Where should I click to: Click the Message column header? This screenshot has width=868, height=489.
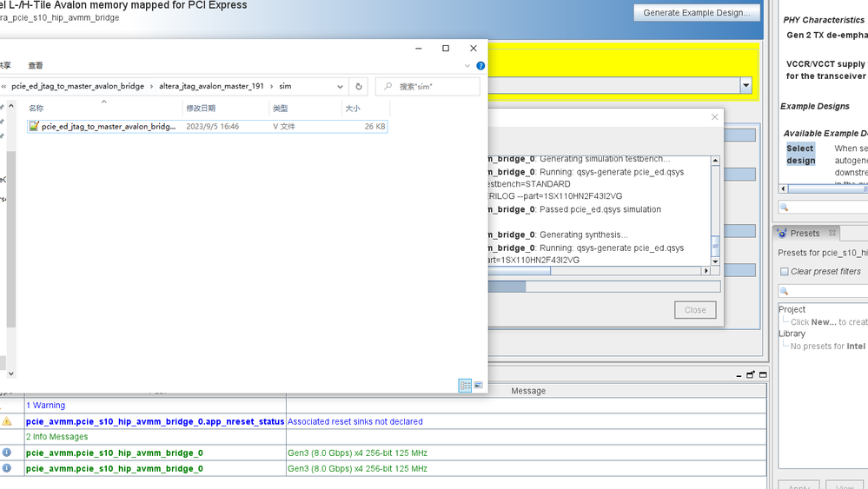(528, 391)
